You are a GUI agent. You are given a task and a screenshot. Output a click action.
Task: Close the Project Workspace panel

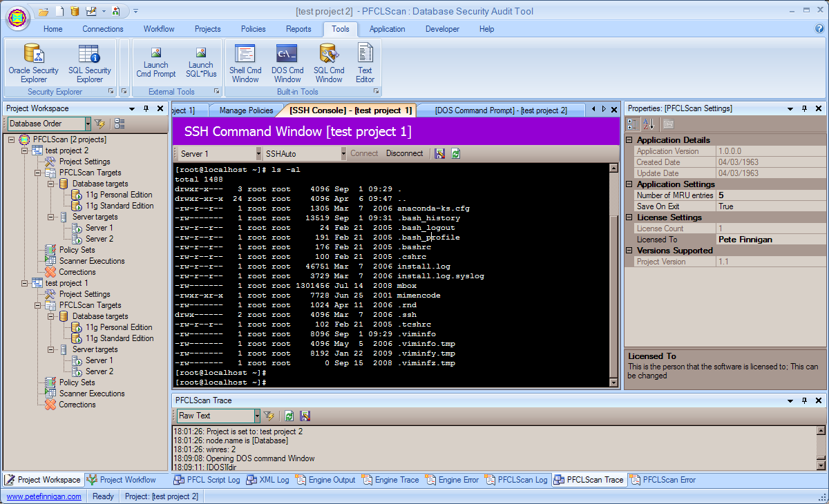160,108
